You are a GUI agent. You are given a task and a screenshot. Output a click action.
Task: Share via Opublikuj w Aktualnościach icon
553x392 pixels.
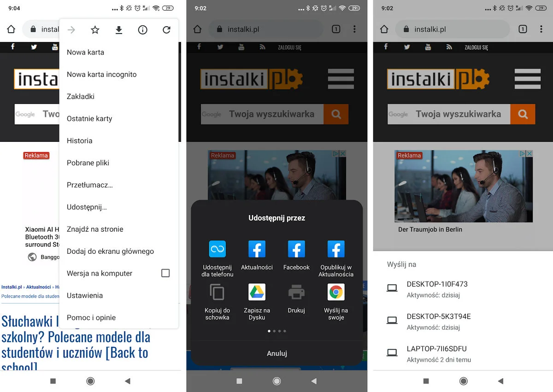point(336,249)
